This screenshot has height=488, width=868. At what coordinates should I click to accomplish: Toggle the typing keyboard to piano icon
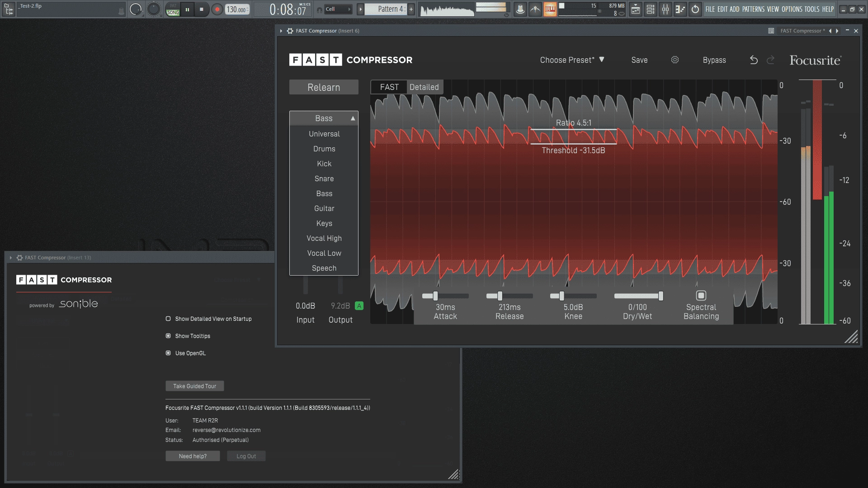click(x=550, y=9)
